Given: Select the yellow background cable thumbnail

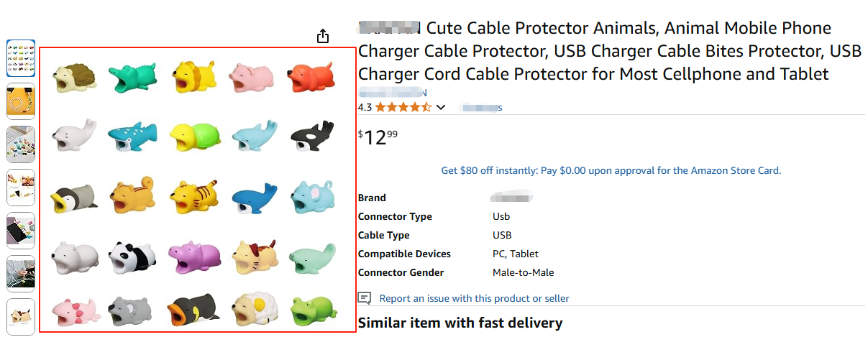Looking at the screenshot, I should 20,101.
